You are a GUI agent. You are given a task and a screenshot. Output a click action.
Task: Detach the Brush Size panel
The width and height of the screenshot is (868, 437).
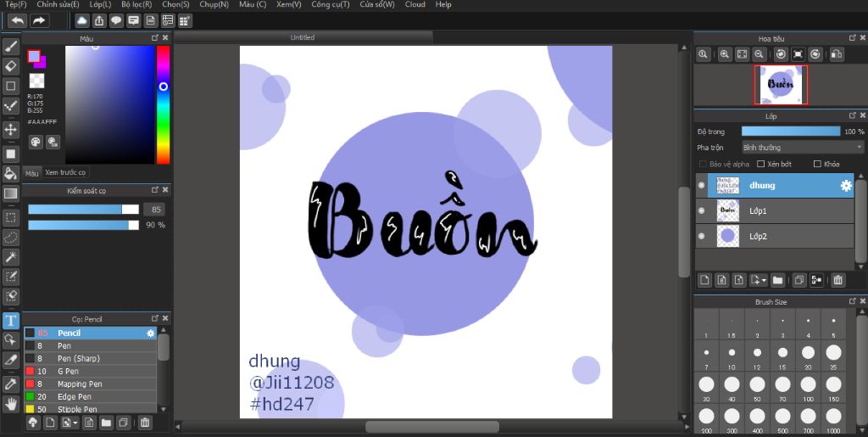tap(853, 301)
